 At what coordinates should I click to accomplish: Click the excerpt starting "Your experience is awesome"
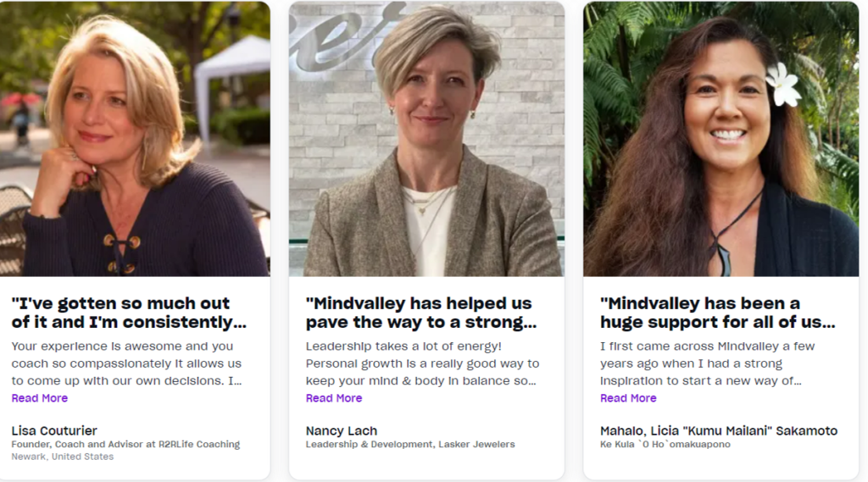[x=126, y=363]
